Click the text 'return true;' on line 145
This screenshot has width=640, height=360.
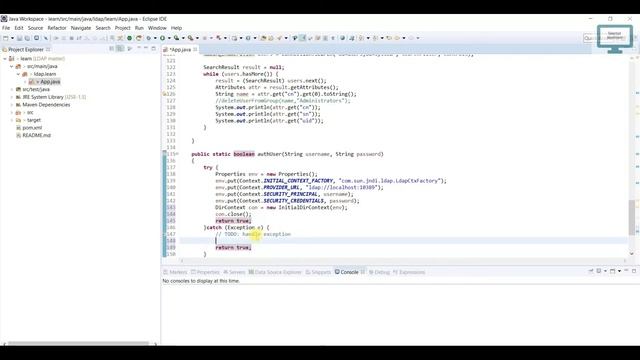[233, 221]
